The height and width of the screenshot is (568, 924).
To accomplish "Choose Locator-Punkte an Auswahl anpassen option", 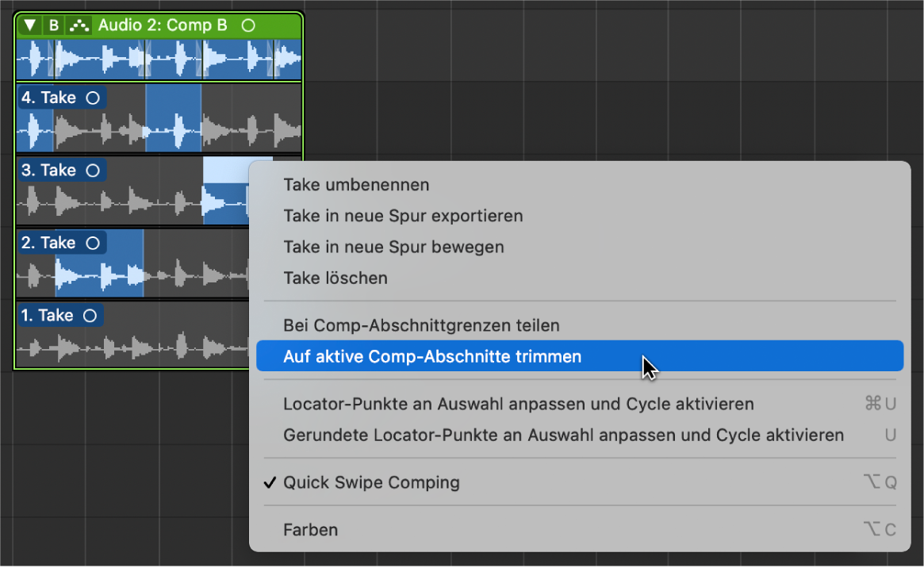I will click(518, 404).
